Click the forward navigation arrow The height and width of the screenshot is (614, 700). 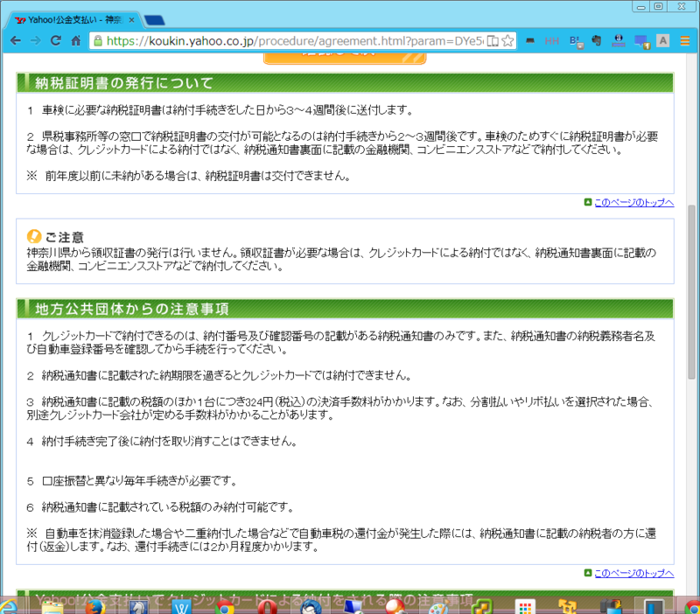35,41
